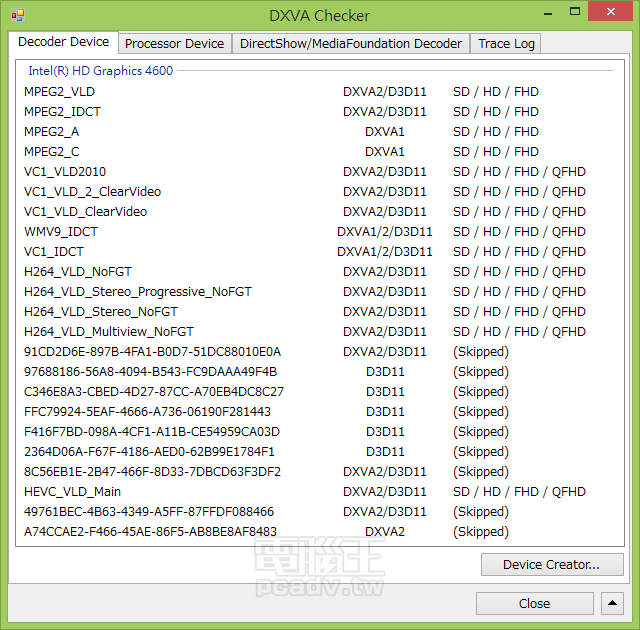Click the Intel(R) HD Graphics 4600 group header
Screen dimensions: 640x630
100,71
